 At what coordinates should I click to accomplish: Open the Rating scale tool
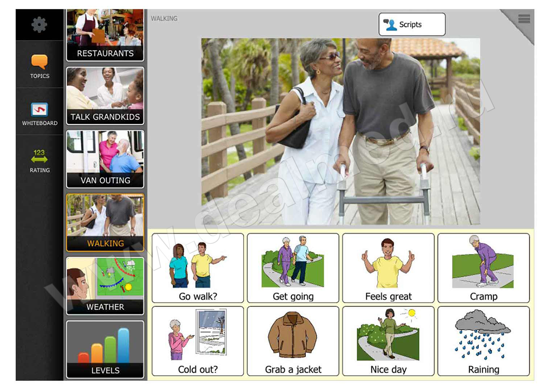pos(40,161)
